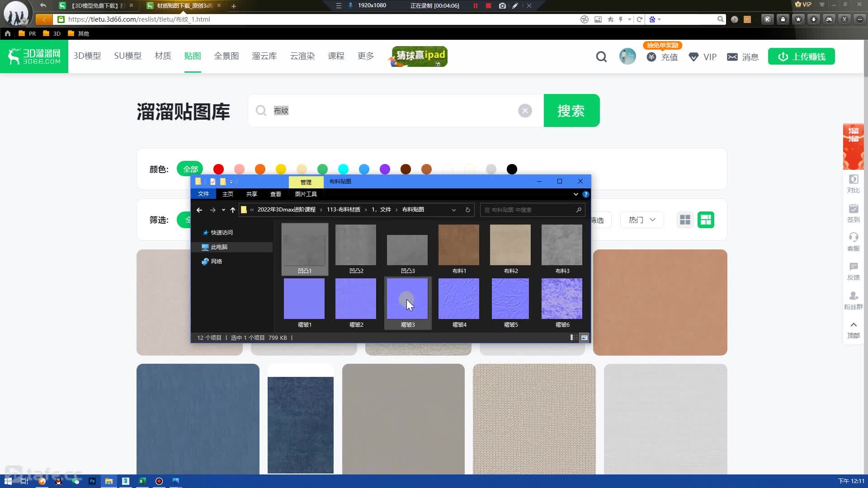Viewport: 868px width, 488px height.
Task: Select the 凹凸1 image thumbnail
Action: click(304, 249)
